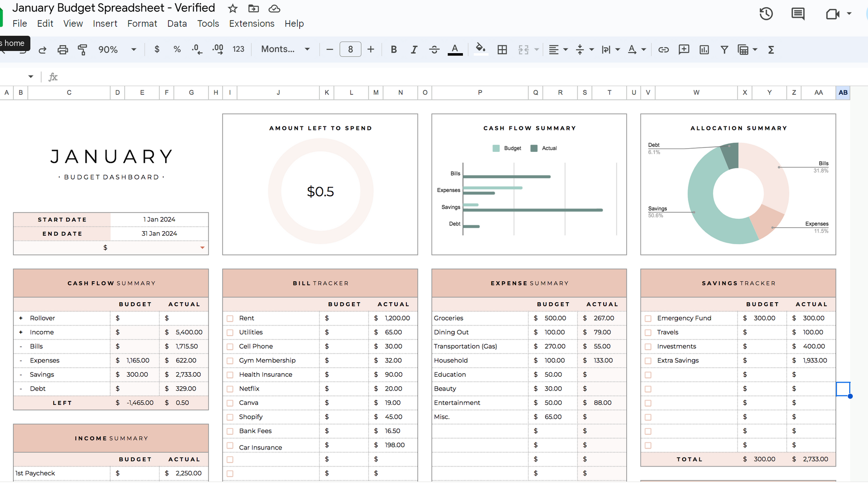Star this spreadsheet document
868x483 pixels.
pos(232,8)
